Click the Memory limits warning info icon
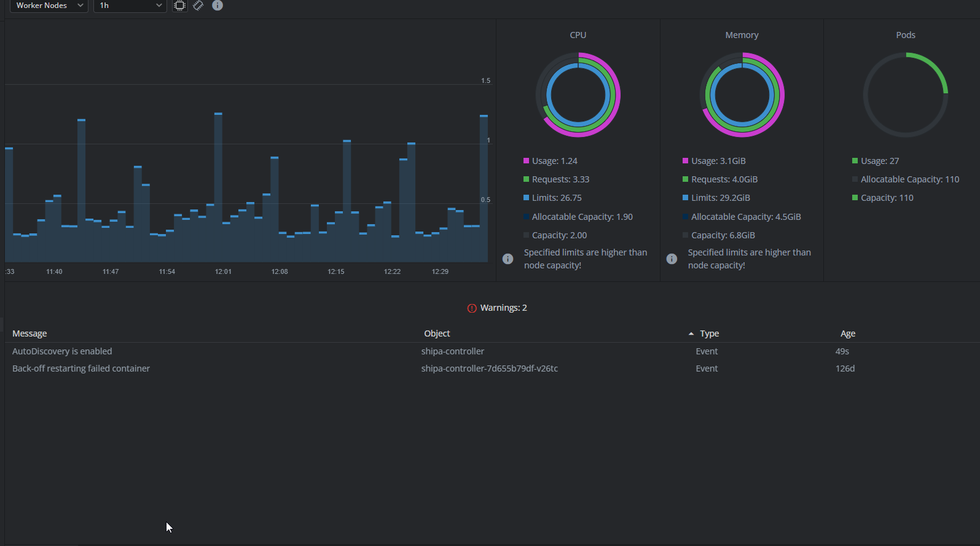This screenshot has height=546, width=980. (x=672, y=259)
